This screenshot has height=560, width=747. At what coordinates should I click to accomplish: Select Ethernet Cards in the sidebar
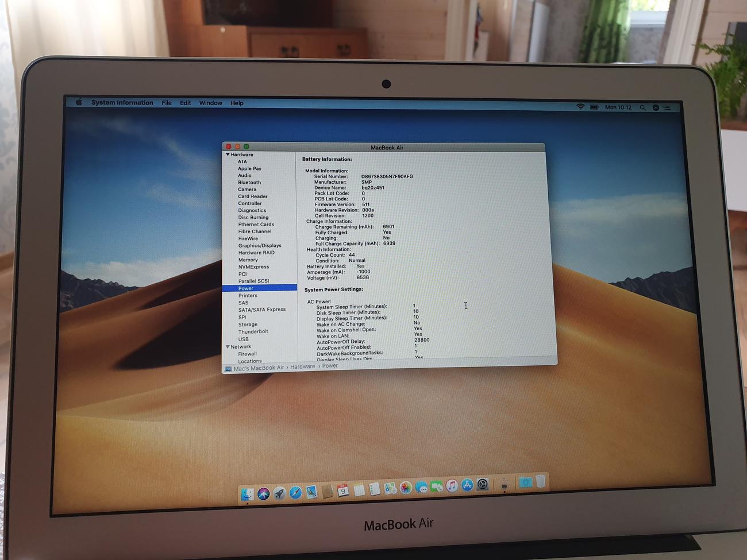click(x=256, y=225)
